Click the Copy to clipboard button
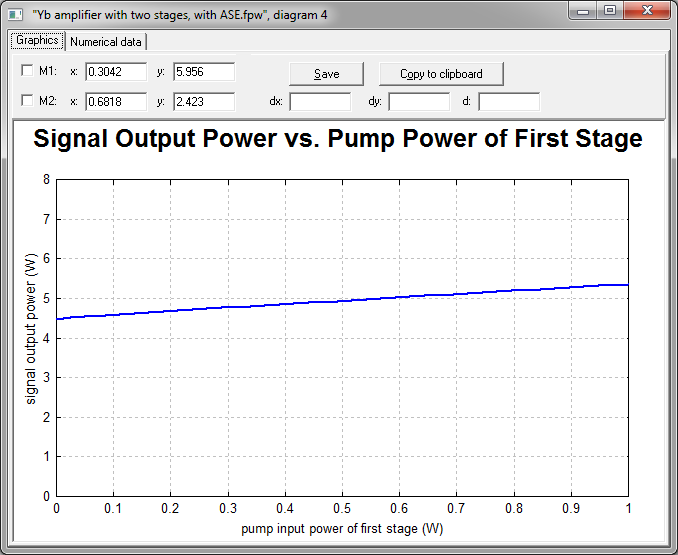Screen dimensions: 678x555 pos(441,74)
